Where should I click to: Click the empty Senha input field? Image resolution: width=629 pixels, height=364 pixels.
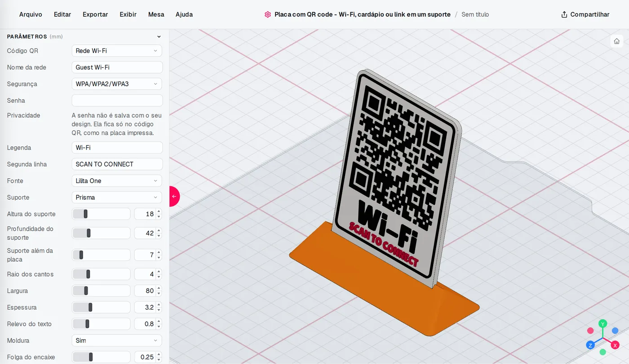click(117, 101)
